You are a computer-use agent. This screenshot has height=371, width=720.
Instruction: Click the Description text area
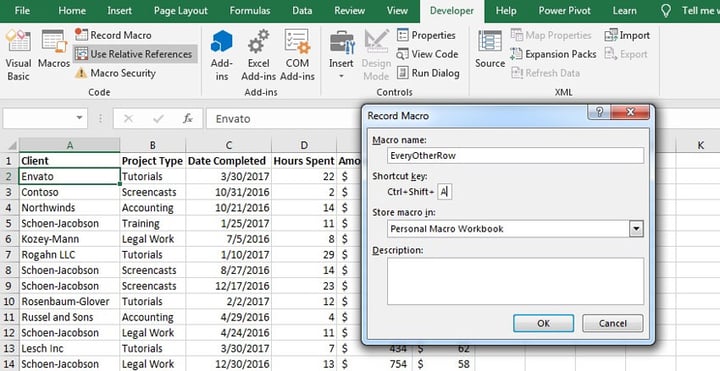[515, 281]
